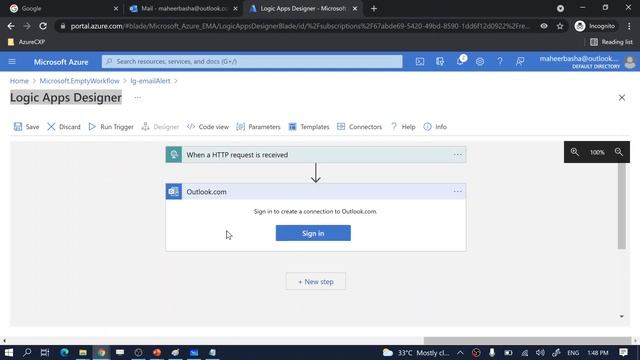Click the ENG language indicator in system tray
This screenshot has height=360, width=640.
pos(573,353)
